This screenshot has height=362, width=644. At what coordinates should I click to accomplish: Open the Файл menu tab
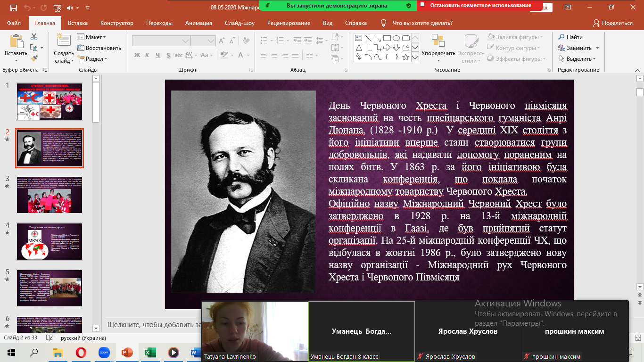14,23
